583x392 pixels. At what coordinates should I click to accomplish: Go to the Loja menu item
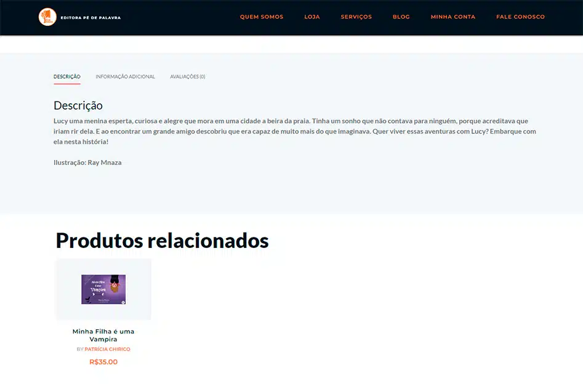point(312,17)
